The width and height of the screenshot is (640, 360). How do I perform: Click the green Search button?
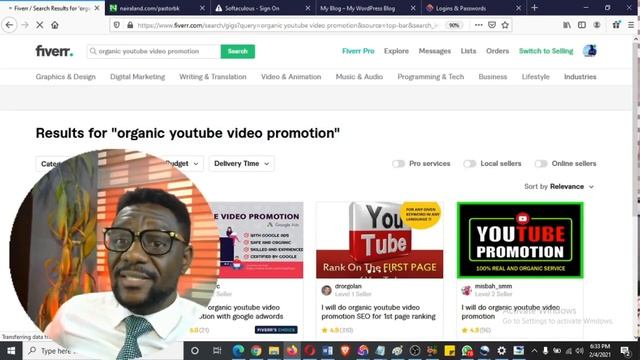[238, 51]
